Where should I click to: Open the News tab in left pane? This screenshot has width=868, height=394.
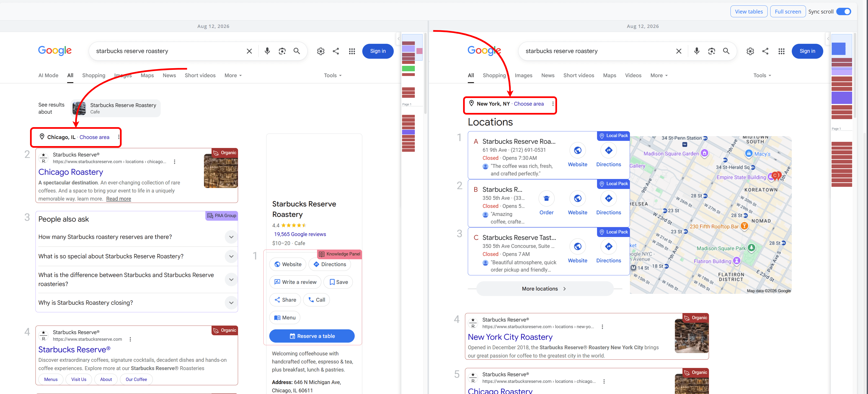169,76
